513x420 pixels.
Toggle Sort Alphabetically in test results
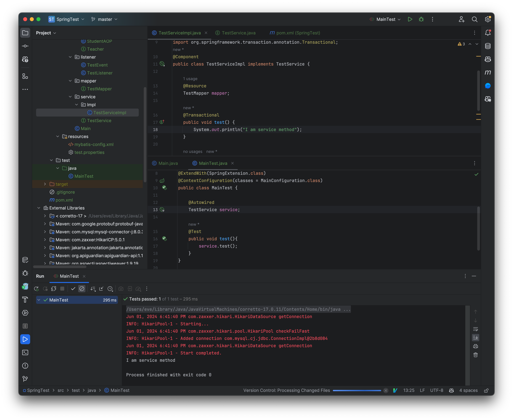(93, 289)
